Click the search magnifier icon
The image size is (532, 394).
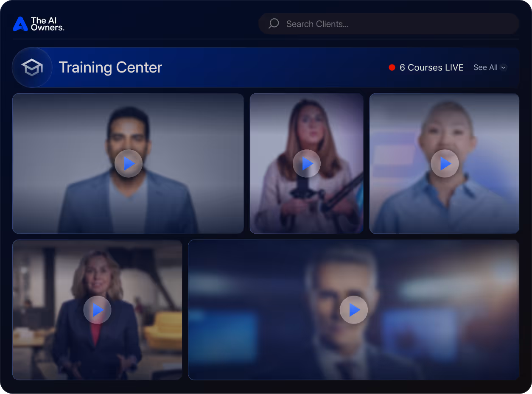273,23
